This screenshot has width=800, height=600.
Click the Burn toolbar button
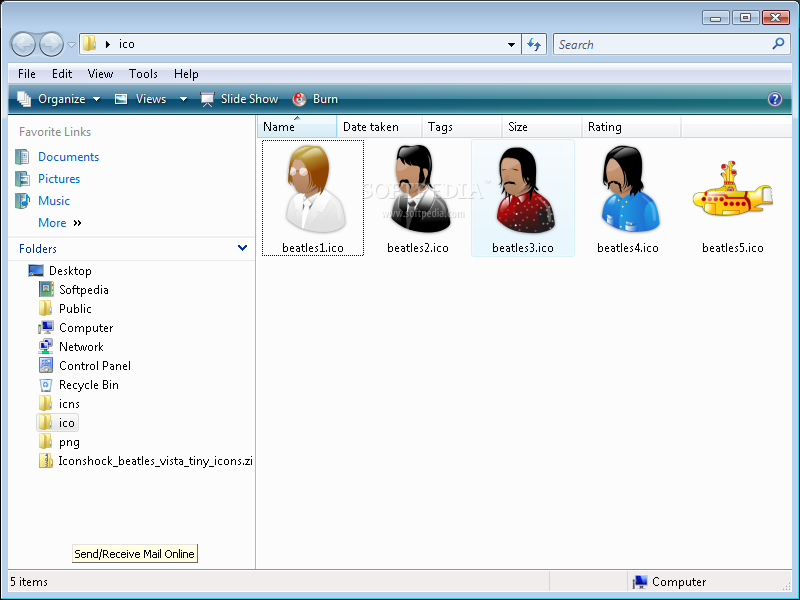[315, 99]
